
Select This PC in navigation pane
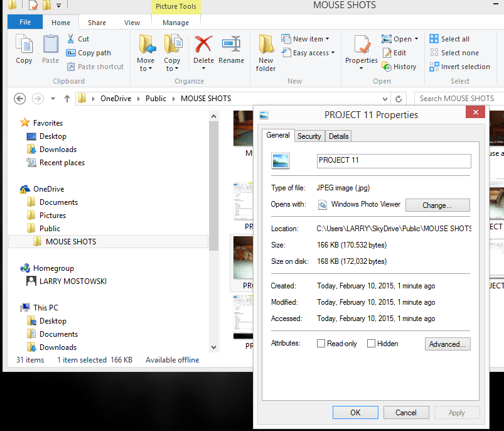[x=39, y=307]
